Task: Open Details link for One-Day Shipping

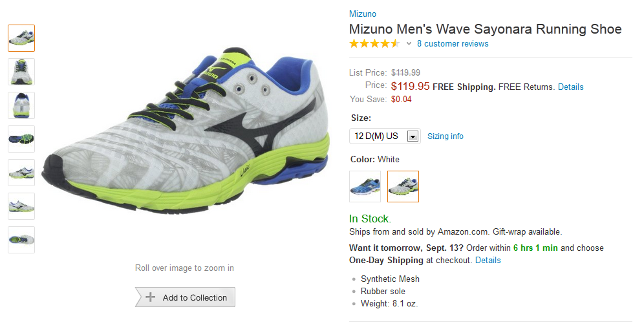Action: 488,260
